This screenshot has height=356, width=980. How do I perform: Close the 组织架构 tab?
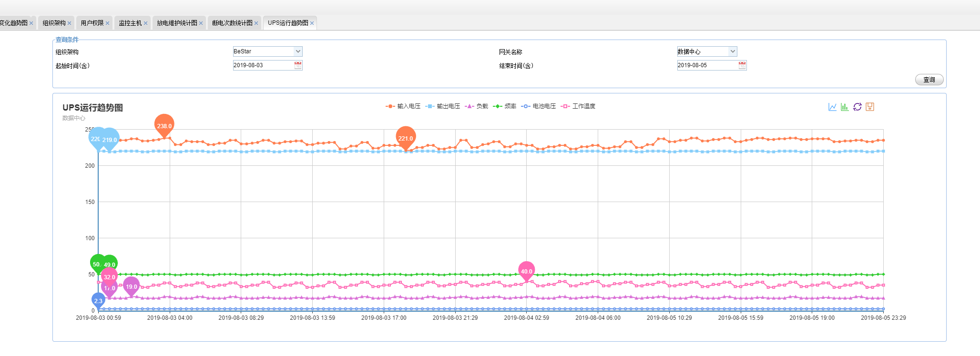[70, 23]
